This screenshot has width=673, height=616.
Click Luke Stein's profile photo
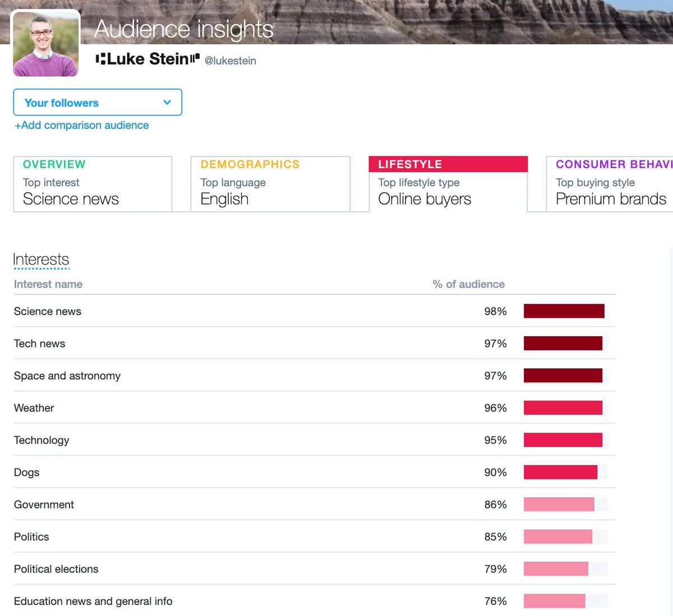tap(46, 45)
